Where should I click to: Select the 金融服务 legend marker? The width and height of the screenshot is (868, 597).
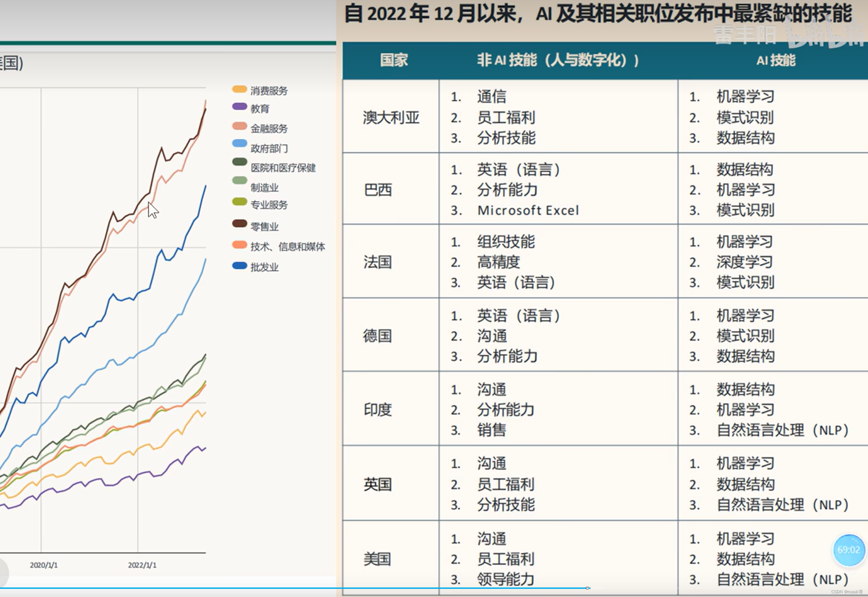[239, 126]
